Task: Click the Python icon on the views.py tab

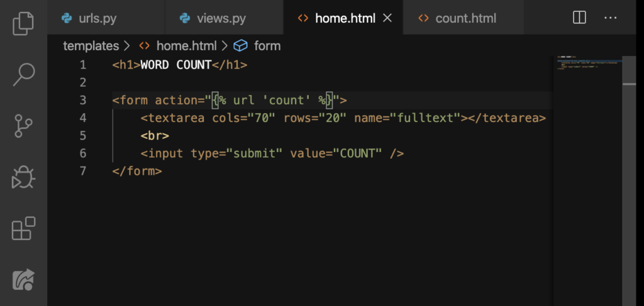Action: click(185, 18)
